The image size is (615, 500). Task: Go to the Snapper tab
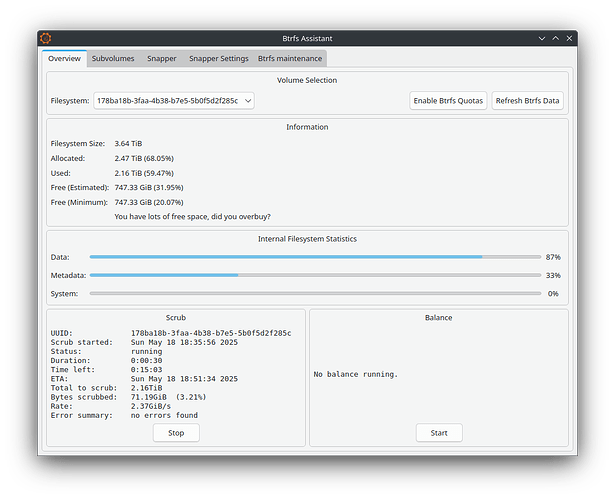(x=162, y=58)
